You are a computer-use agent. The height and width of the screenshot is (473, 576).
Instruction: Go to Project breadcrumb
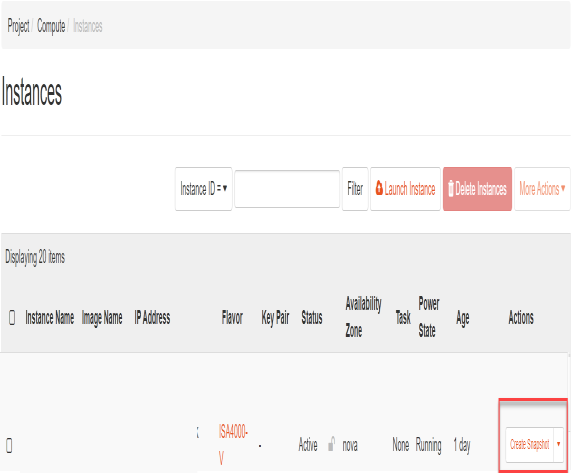[18, 26]
